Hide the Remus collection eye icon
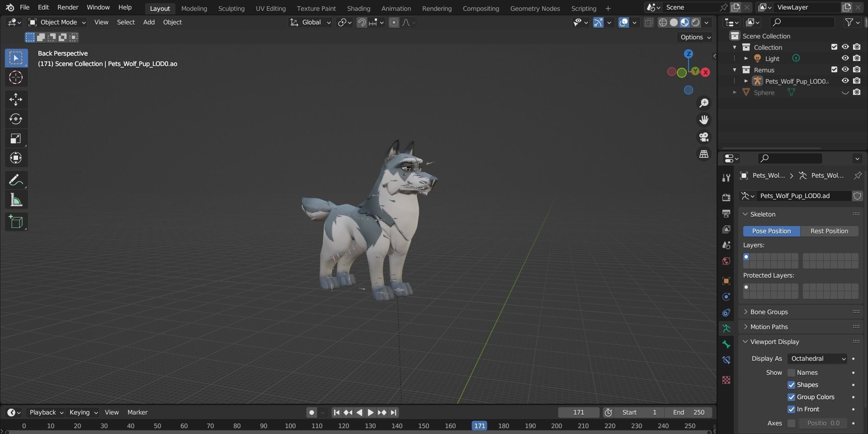Image resolution: width=868 pixels, height=434 pixels. click(x=845, y=70)
